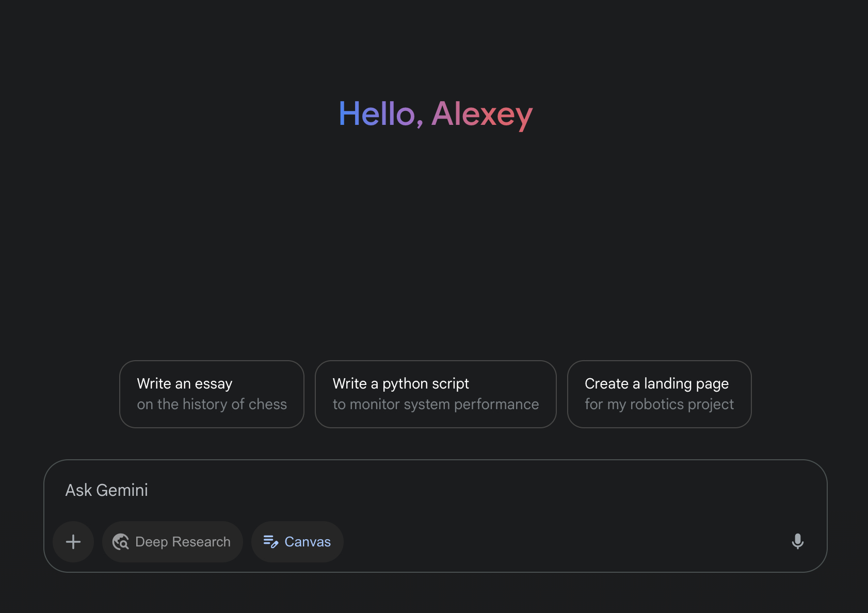Click the plus icon to add files
868x613 pixels.
tap(73, 542)
